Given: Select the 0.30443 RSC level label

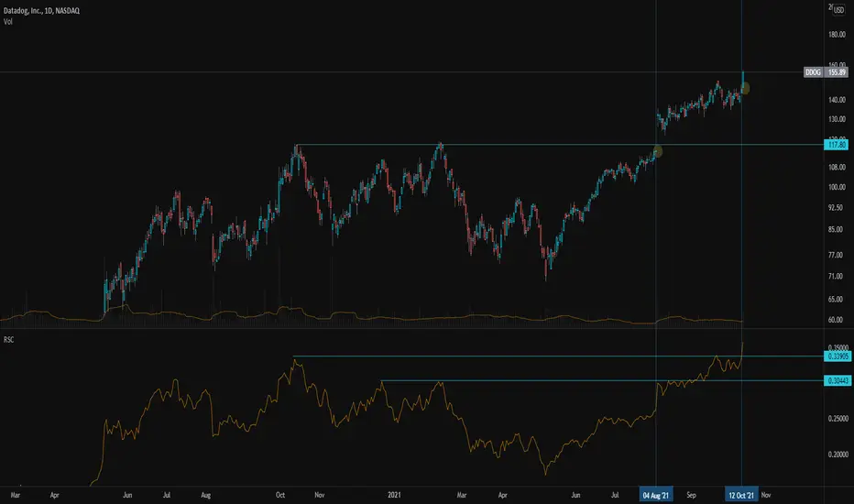Looking at the screenshot, I should point(838,381).
